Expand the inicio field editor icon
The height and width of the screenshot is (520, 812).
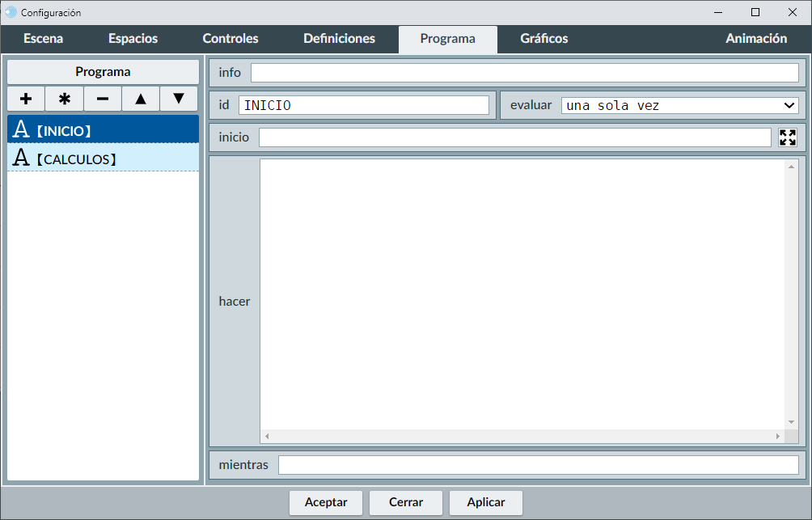click(x=787, y=137)
